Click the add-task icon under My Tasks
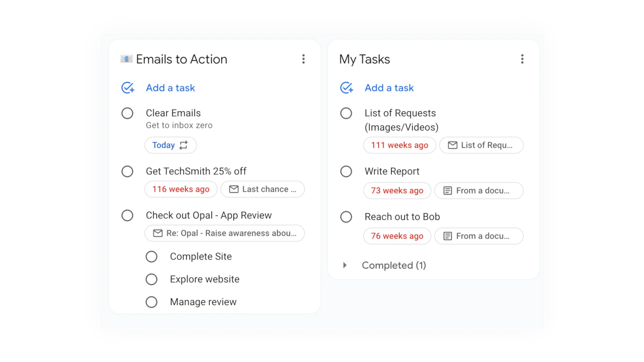The width and height of the screenshot is (644, 362). tap(346, 87)
